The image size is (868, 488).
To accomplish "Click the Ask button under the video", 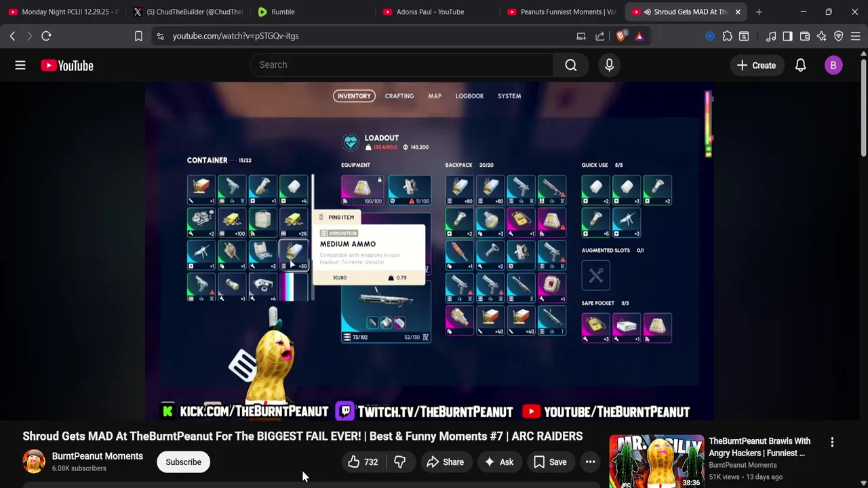I will pos(498,462).
